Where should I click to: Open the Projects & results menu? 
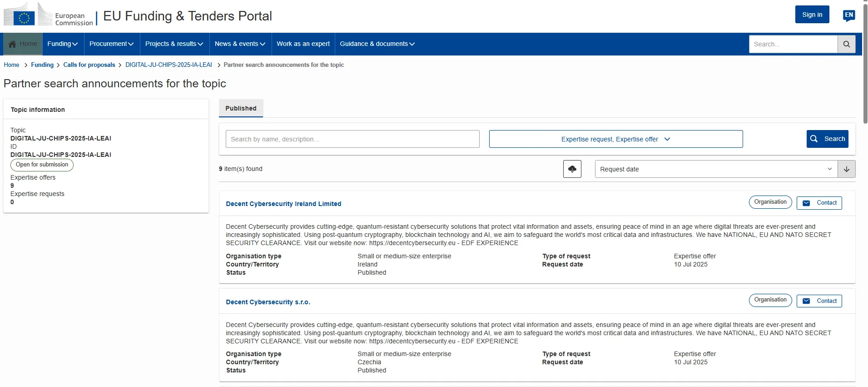[174, 44]
